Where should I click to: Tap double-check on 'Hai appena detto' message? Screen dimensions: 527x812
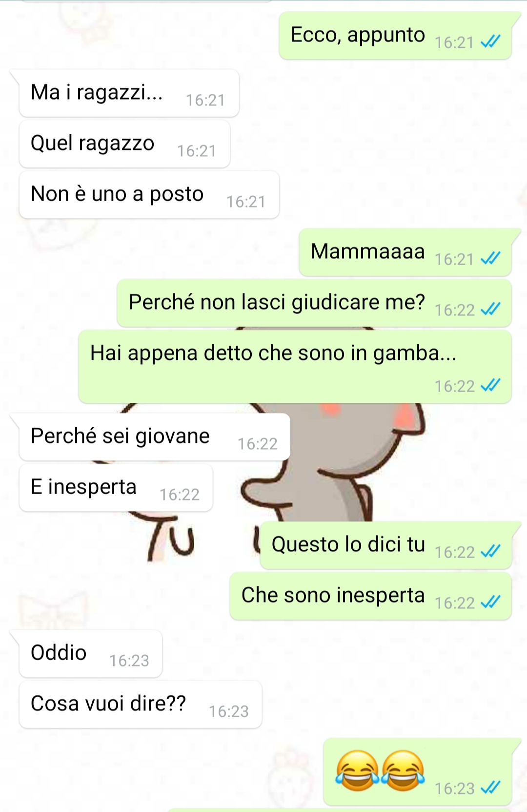coord(490,386)
